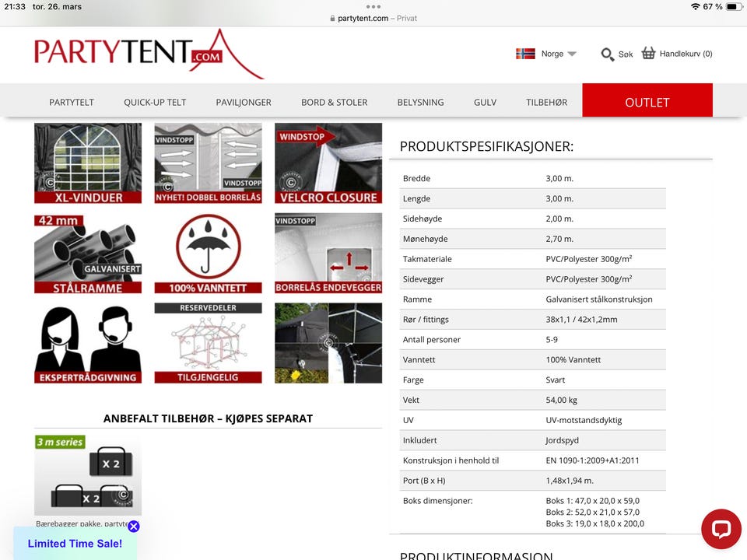Tap the battery status icon
The height and width of the screenshot is (560, 747).
(734, 7)
